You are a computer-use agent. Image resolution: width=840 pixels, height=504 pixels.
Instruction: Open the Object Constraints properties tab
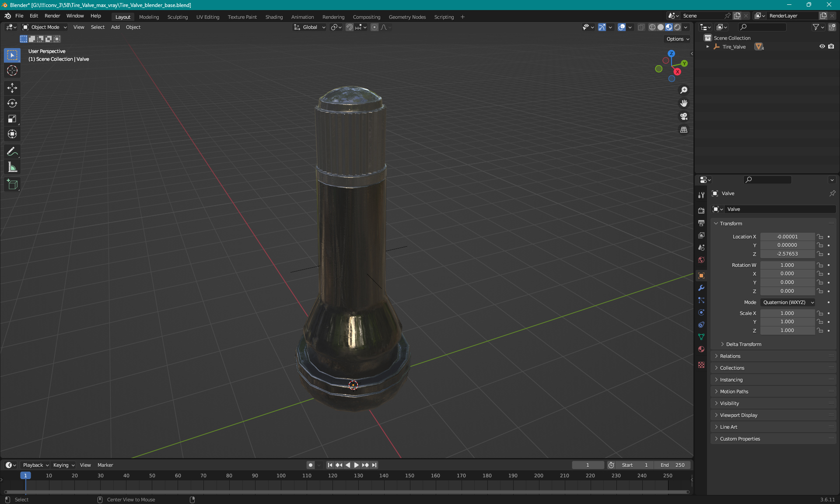(701, 325)
